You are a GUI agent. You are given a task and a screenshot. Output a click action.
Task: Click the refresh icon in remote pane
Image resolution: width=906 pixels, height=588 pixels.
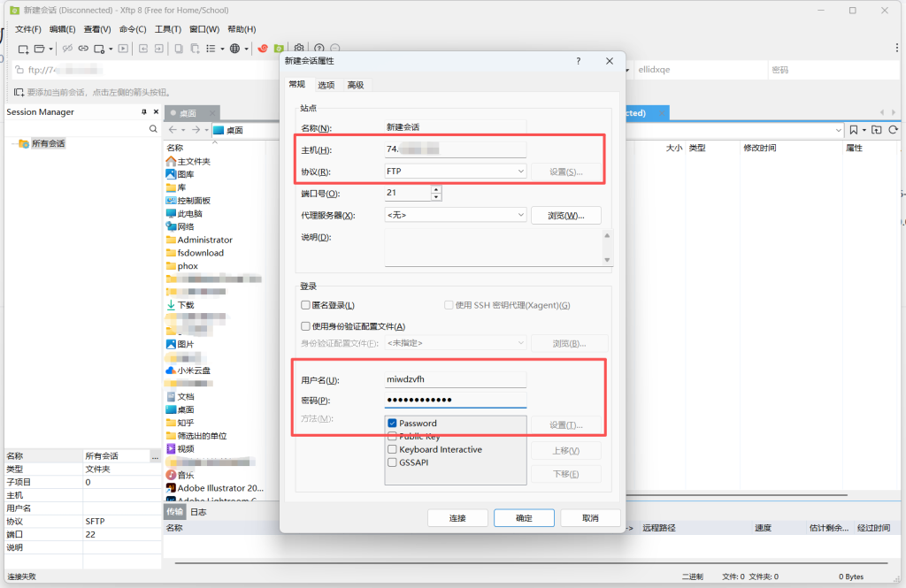click(893, 130)
